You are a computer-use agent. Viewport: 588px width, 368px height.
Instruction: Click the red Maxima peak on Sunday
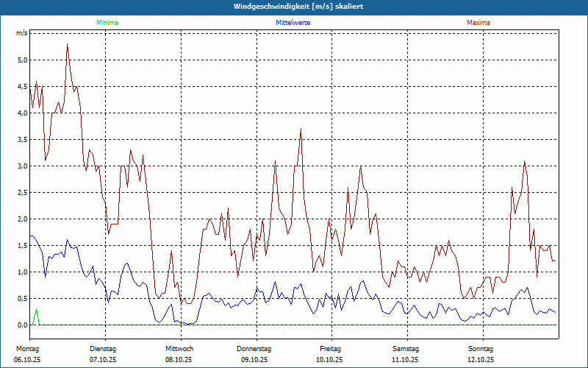(524, 161)
